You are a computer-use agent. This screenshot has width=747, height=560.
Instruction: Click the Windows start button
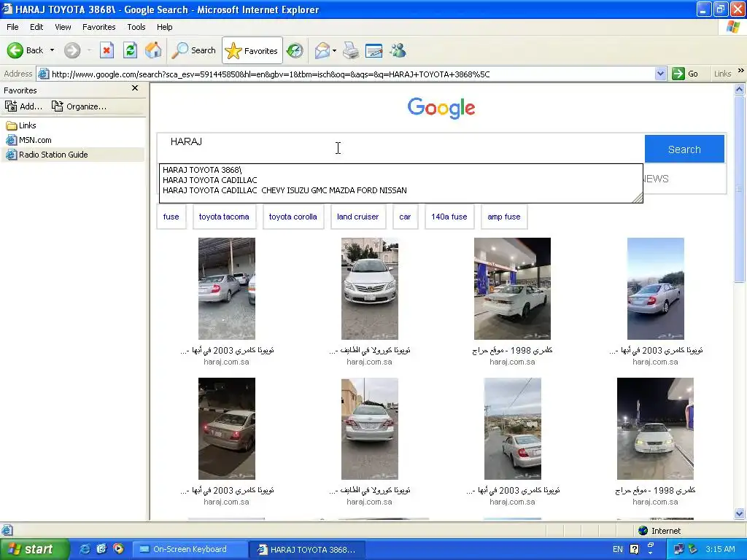tap(34, 549)
